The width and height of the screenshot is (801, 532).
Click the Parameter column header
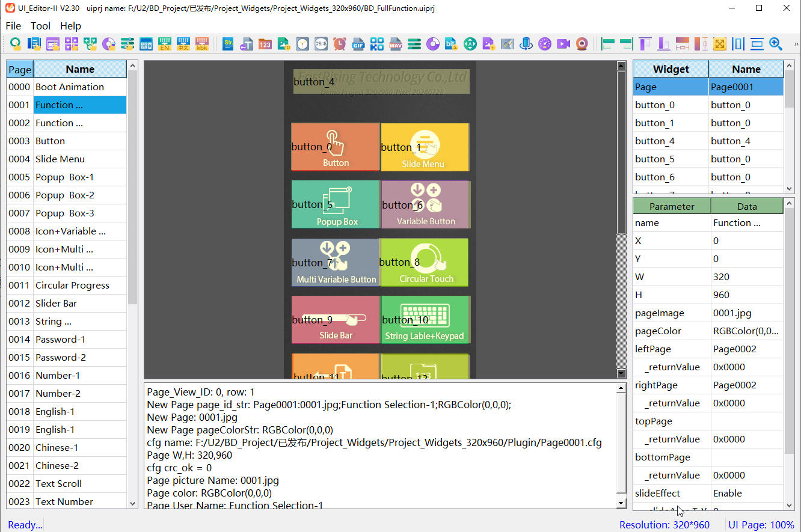click(x=672, y=206)
